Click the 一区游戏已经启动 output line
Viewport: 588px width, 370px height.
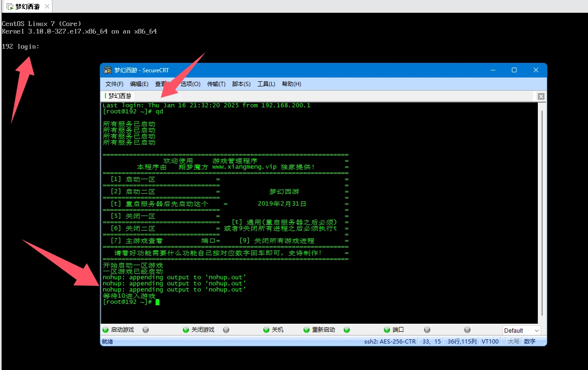click(133, 272)
